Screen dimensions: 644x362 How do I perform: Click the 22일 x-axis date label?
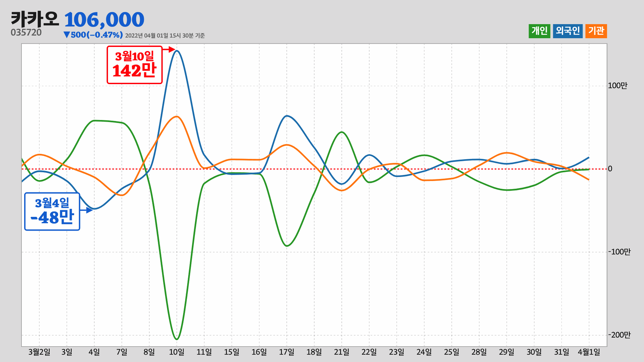click(369, 352)
